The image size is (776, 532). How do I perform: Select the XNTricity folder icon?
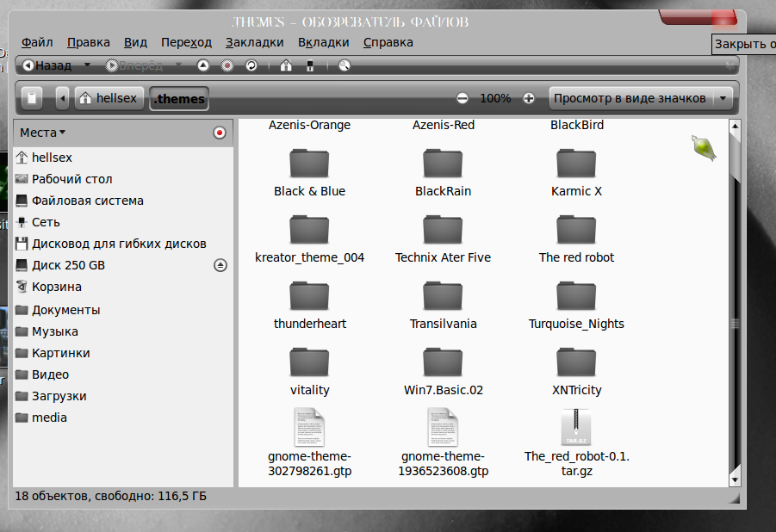(576, 362)
